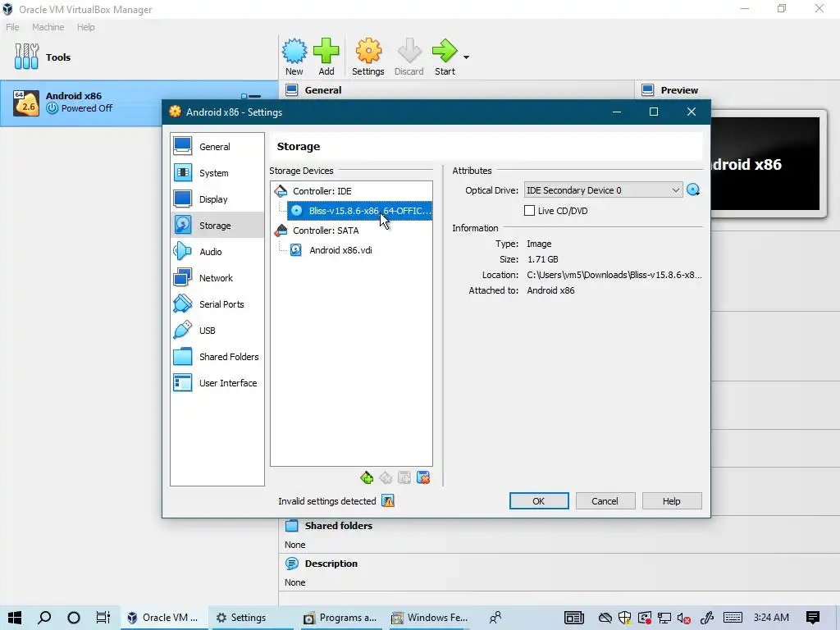
Task: Open the User Interface settings category
Action: click(217, 383)
